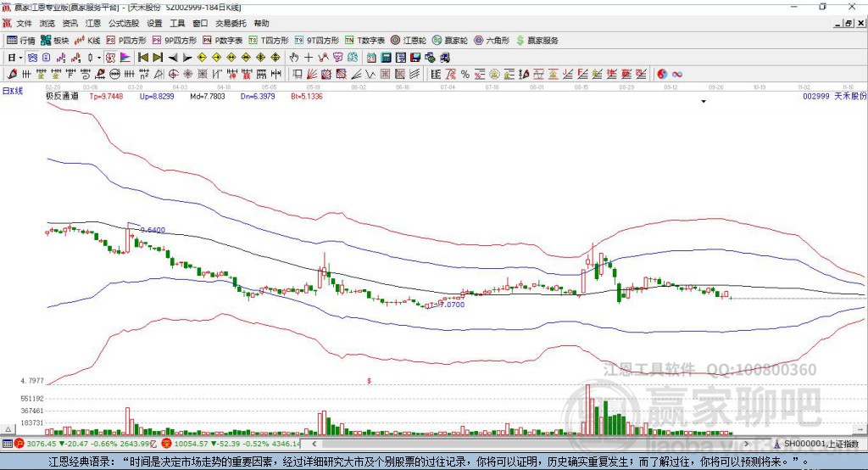Screen dimensions: 868x470
Task: Select the Gann fan lines tool
Action: tap(312, 75)
